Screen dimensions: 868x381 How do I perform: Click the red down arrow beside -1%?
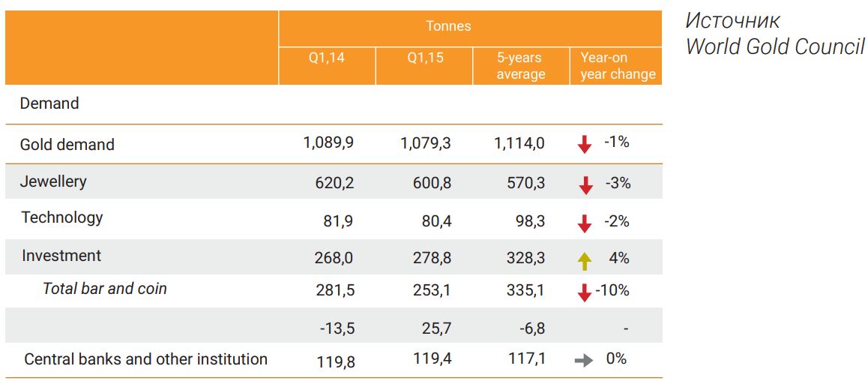585,145
